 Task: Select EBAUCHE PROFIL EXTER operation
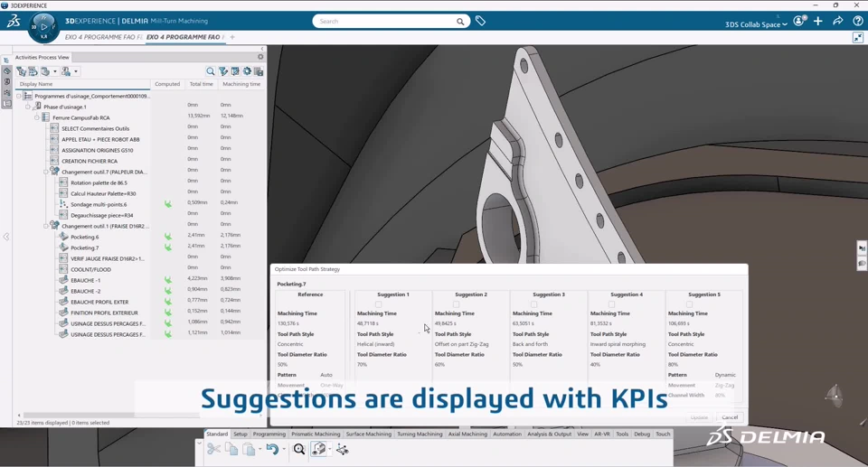[x=99, y=302]
